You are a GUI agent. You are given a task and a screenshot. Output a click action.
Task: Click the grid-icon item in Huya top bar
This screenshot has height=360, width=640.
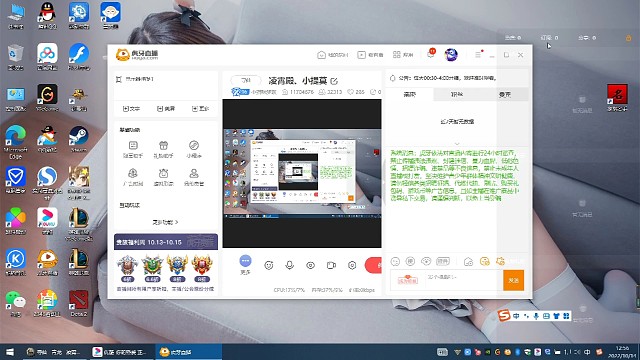click(403, 55)
